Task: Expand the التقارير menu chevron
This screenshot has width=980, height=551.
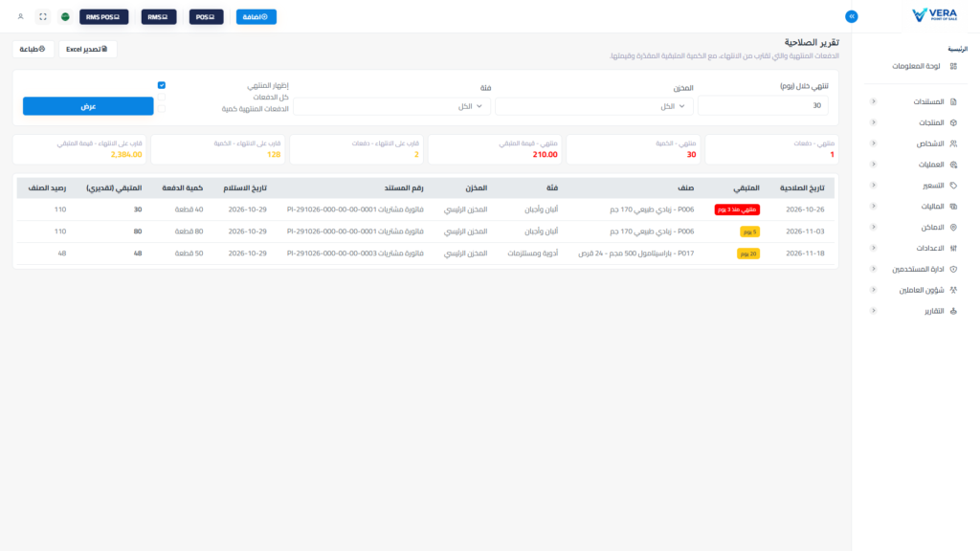Action: (x=874, y=311)
